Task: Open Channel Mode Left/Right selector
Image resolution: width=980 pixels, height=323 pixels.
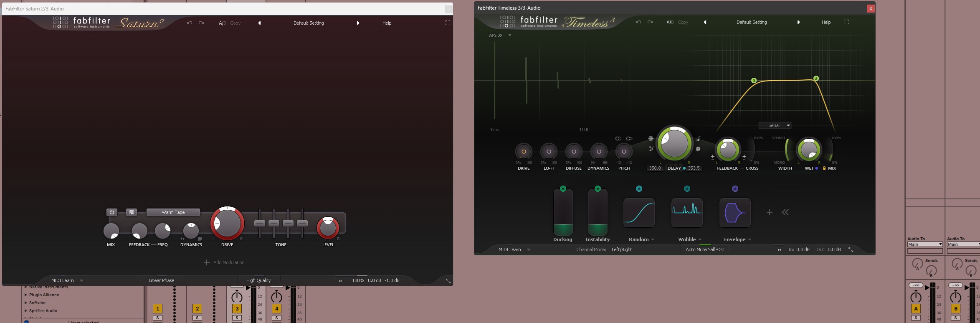Action: [622, 249]
